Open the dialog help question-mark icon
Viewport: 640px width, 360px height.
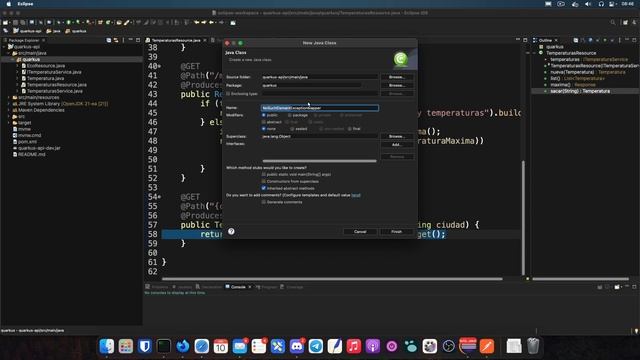231,231
